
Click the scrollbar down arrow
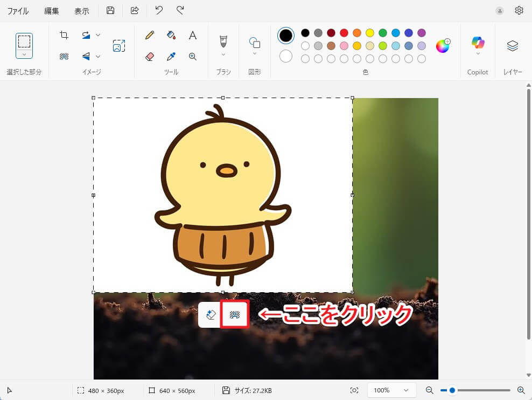click(x=529, y=375)
